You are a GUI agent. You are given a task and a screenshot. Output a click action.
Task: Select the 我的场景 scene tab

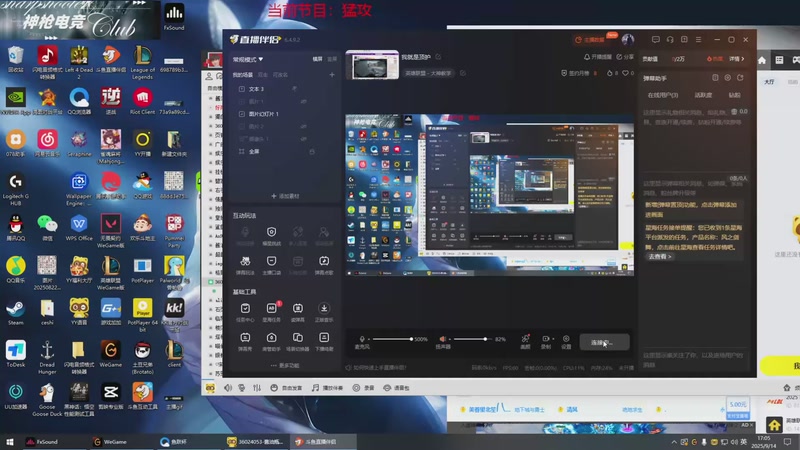[x=242, y=74]
